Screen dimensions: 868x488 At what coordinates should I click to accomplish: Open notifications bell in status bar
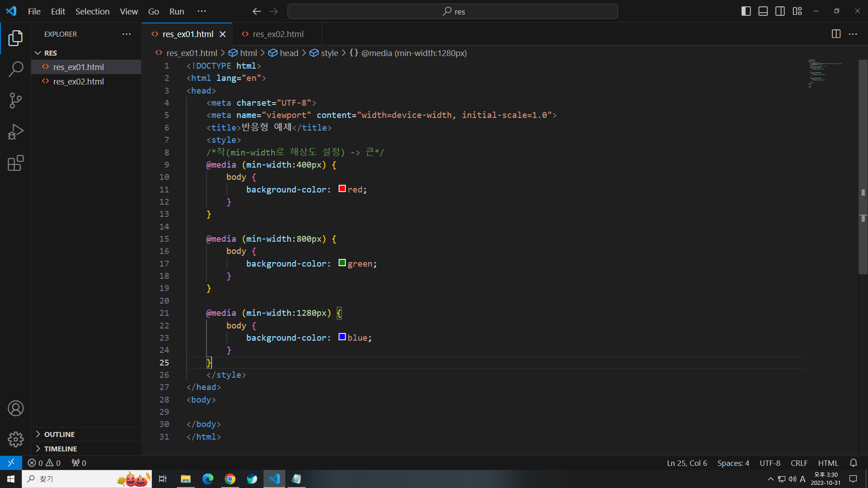point(853,463)
